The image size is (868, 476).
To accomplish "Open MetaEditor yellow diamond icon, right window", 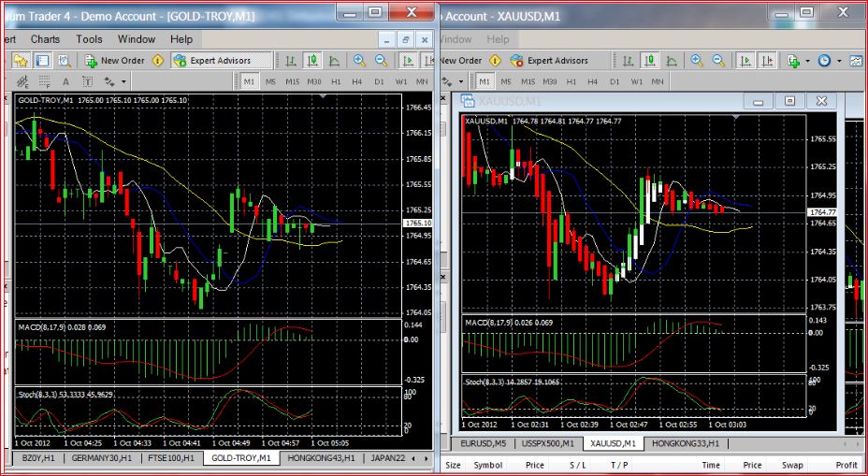I will 495,61.
